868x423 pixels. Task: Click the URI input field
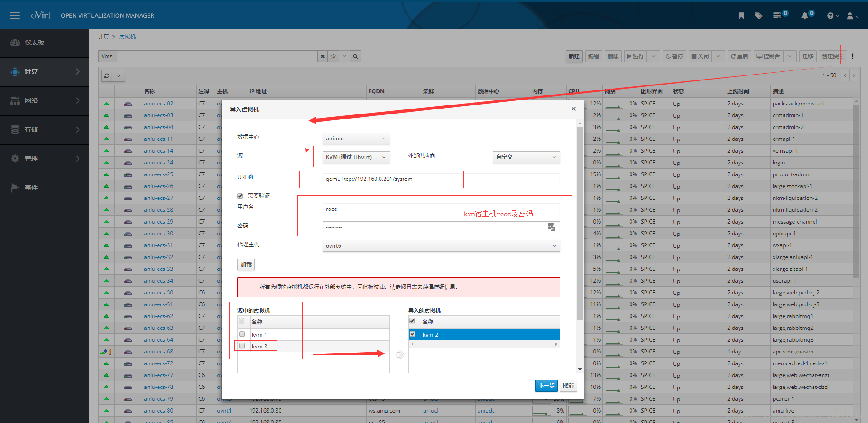pos(441,179)
